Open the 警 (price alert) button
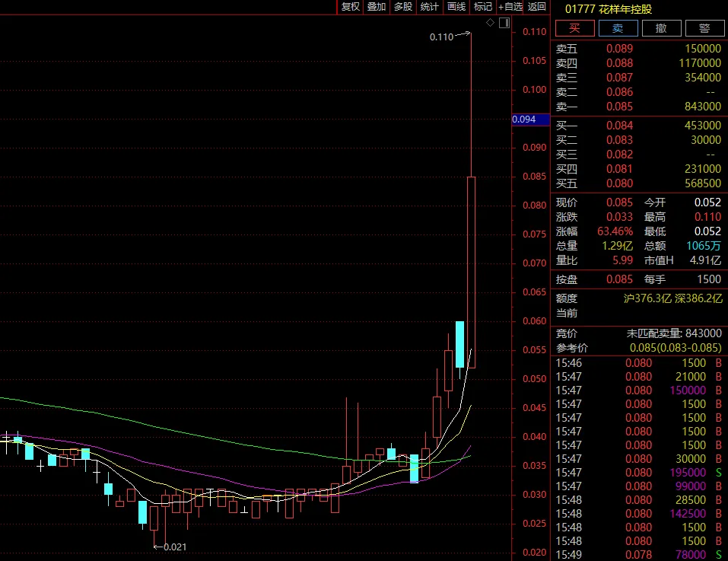The width and height of the screenshot is (728, 561). point(704,28)
